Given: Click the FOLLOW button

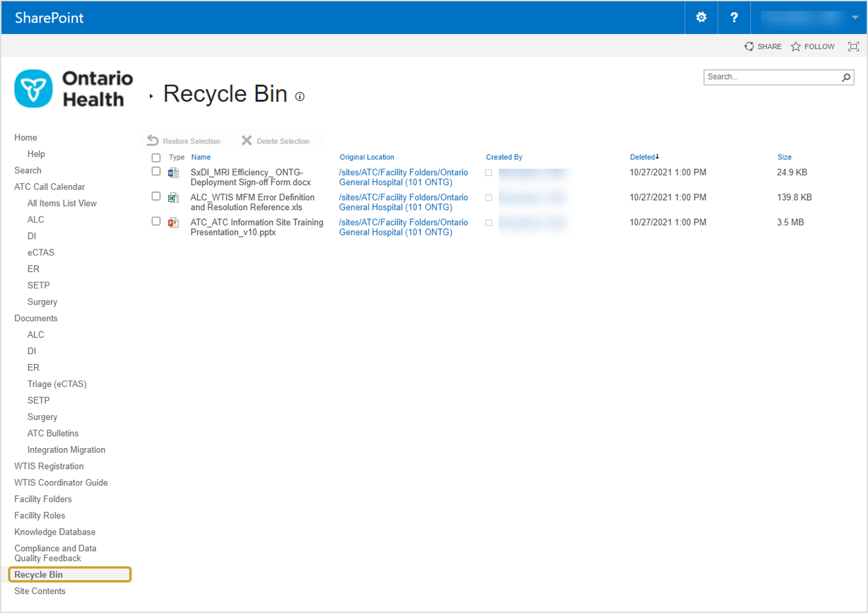Looking at the screenshot, I should coord(813,47).
